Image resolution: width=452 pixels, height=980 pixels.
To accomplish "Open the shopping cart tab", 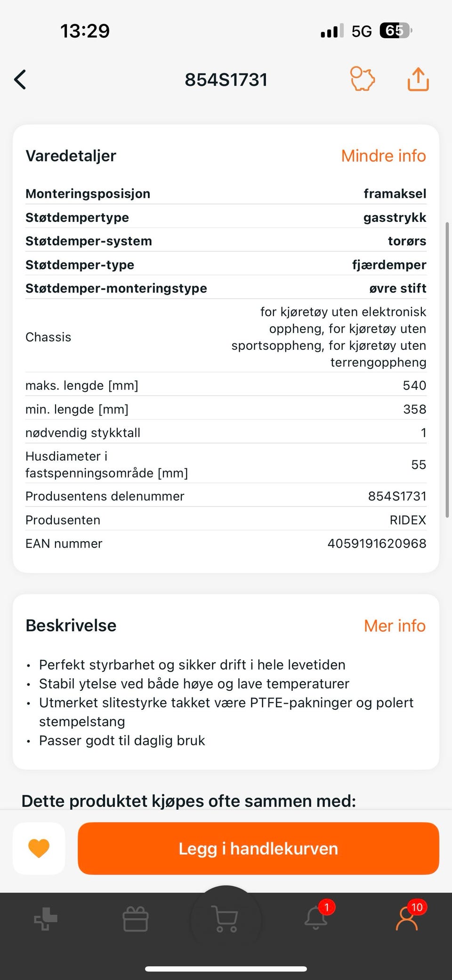I will (226, 918).
